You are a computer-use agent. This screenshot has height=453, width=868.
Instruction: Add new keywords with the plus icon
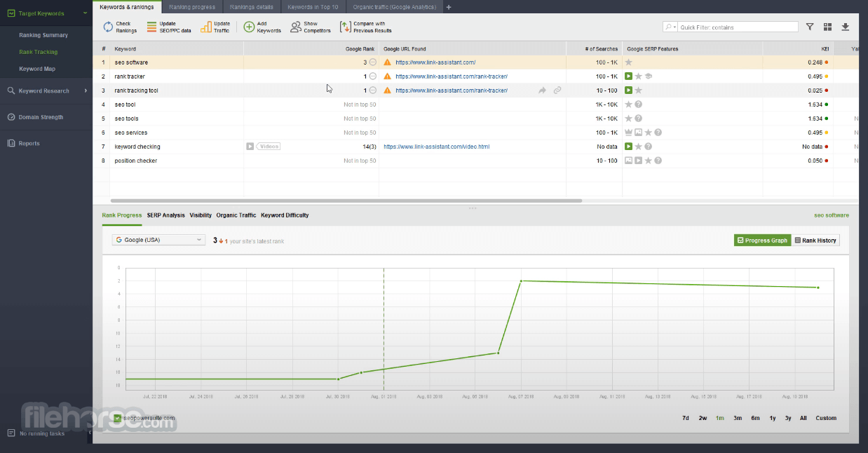[x=249, y=27]
